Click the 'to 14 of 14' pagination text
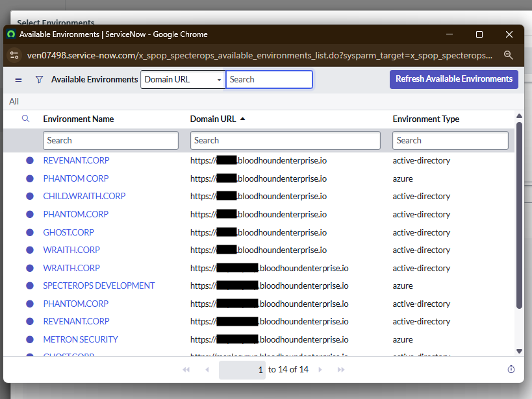Image resolution: width=532 pixels, height=399 pixels. tap(288, 369)
